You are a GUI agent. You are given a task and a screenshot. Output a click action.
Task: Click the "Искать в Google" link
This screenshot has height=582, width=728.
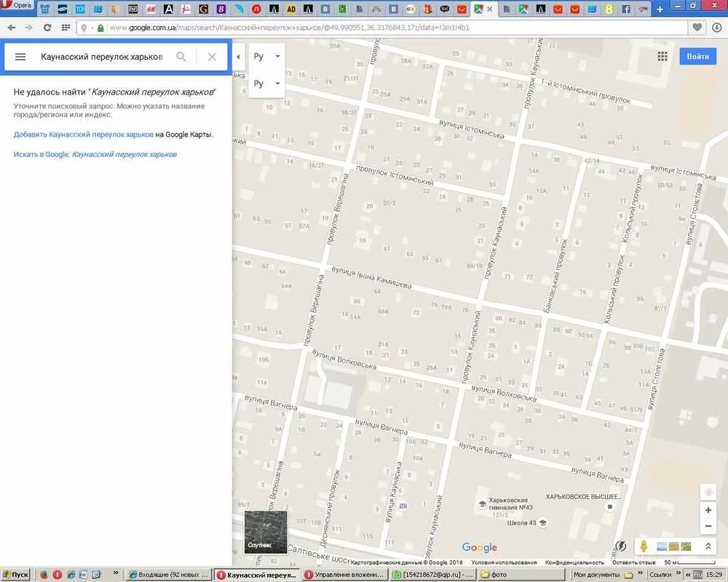tap(95, 154)
